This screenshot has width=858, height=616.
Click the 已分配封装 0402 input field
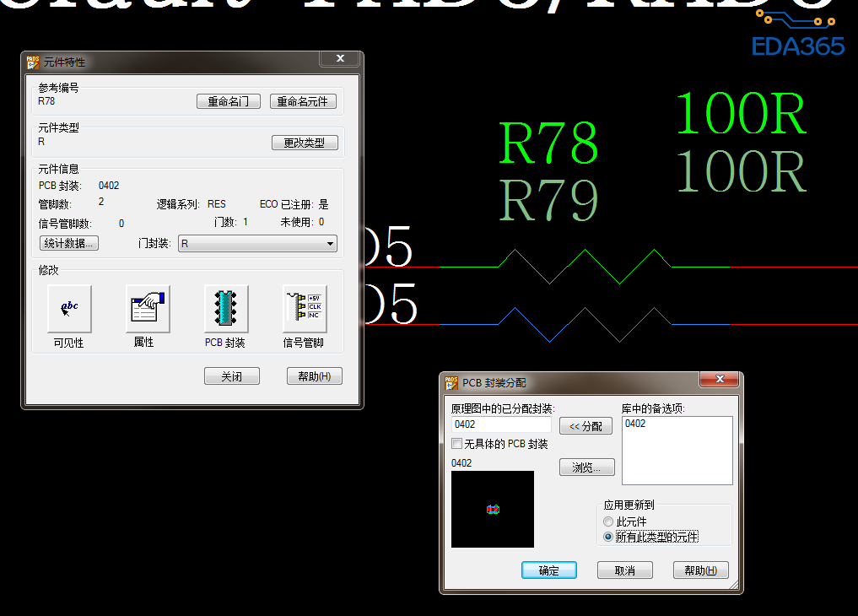501,424
